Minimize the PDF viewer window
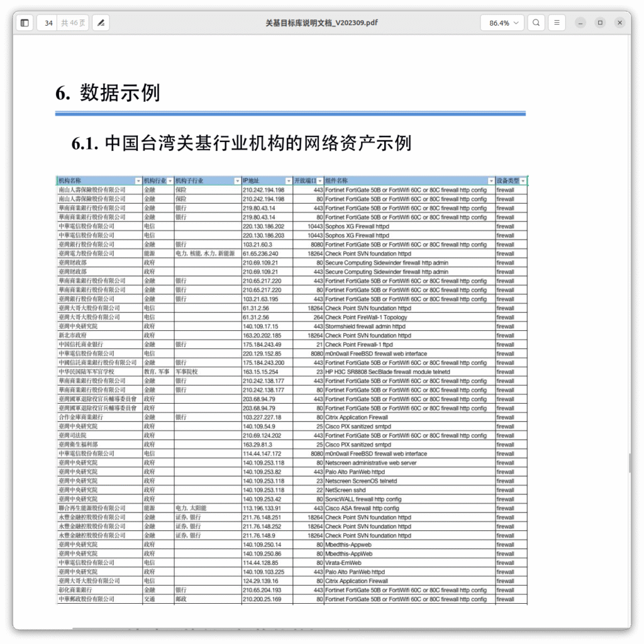The width and height of the screenshot is (644, 644). pos(580,23)
